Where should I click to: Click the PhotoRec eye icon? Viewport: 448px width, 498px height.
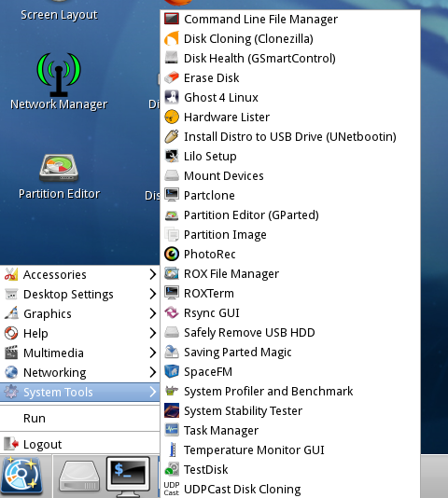coord(172,254)
